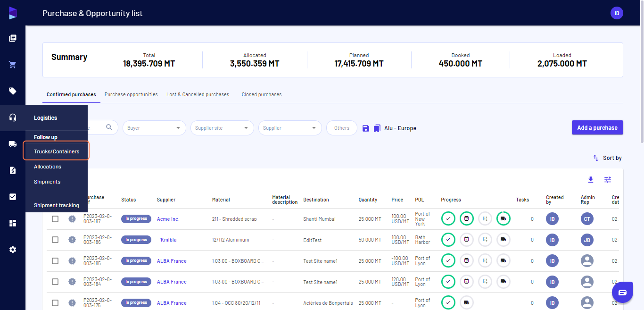
Task: Click the Add a purchase button
Action: (x=597, y=127)
